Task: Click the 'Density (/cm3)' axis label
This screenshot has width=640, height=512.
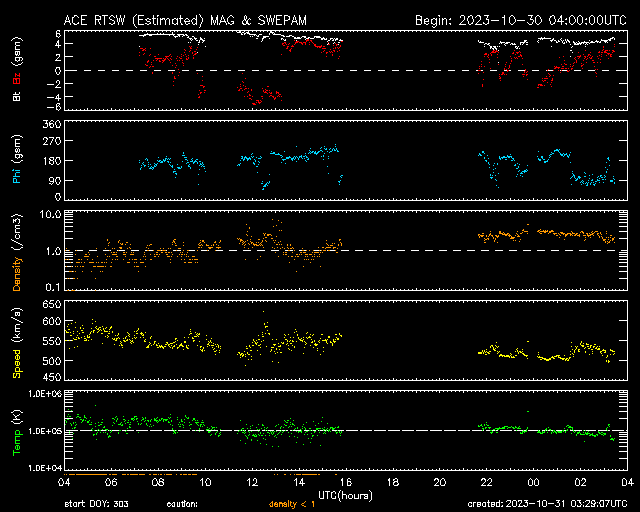Action: click(x=17, y=252)
